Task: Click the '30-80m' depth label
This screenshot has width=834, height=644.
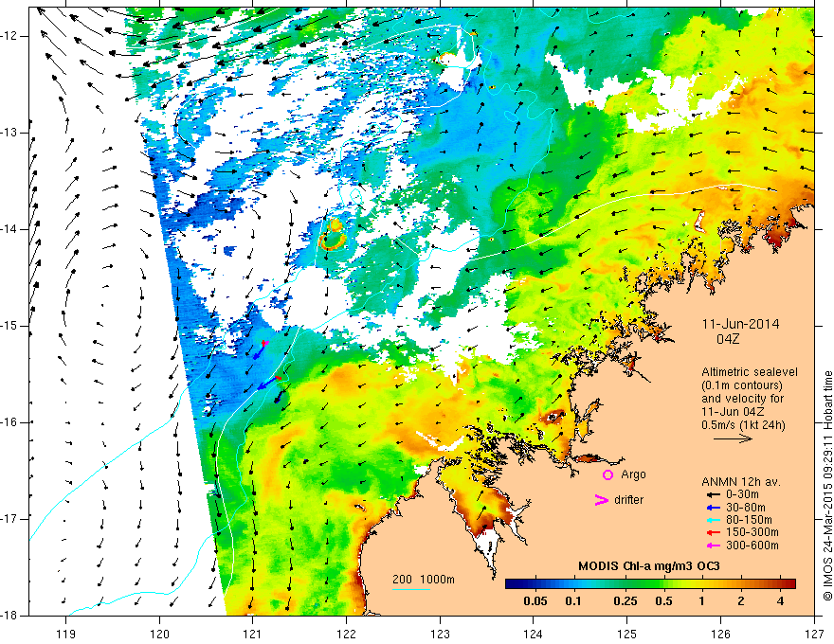Action: 745,507
